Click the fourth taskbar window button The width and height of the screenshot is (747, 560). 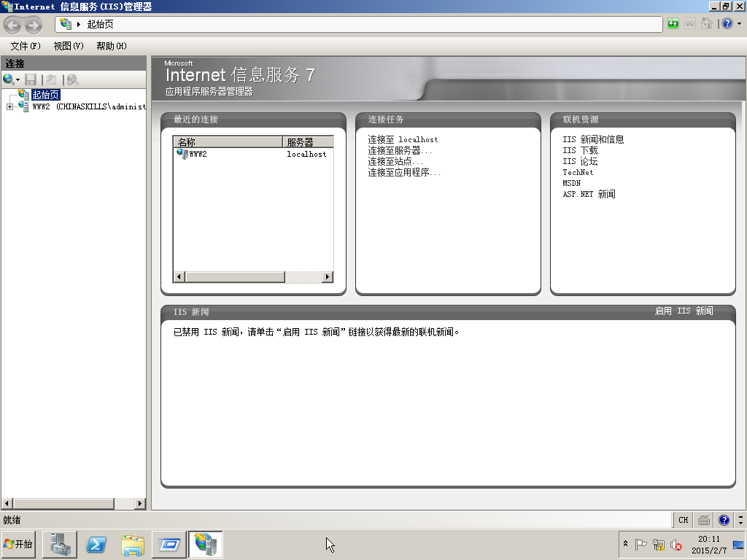pyautogui.click(x=169, y=544)
